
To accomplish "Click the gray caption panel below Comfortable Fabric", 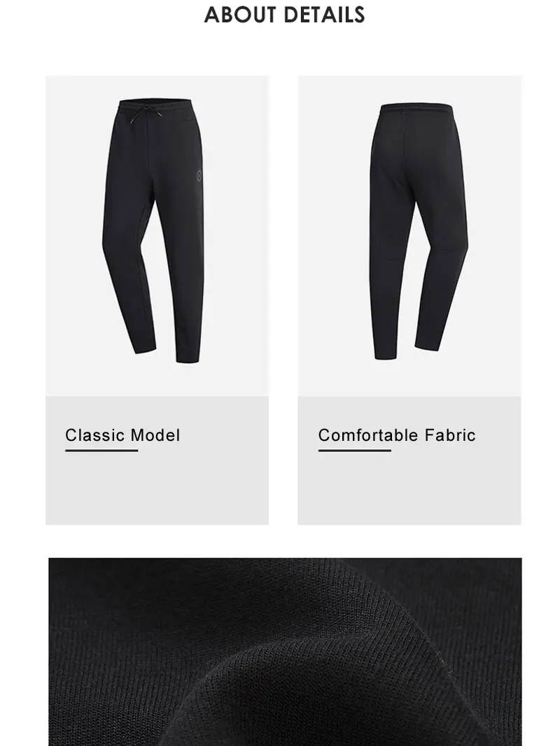I will click(409, 460).
